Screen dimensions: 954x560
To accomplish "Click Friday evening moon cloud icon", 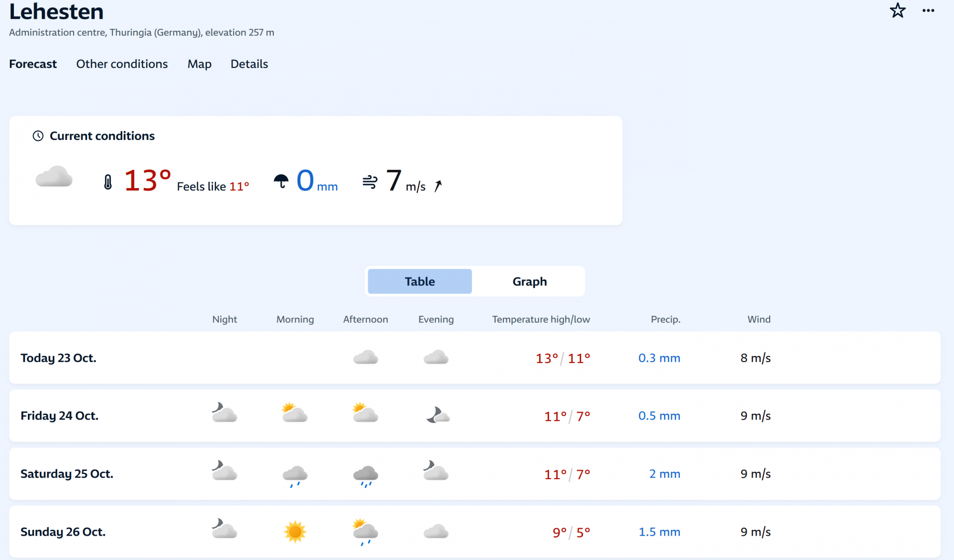I will pos(437,415).
